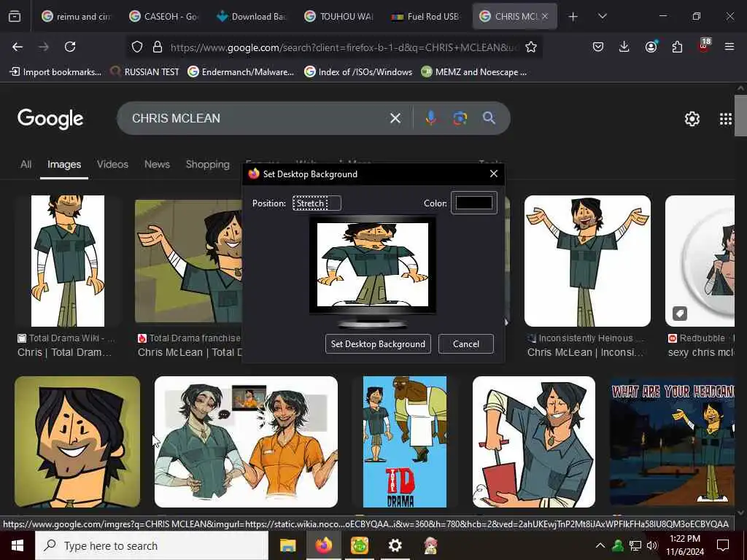The width and height of the screenshot is (747, 560).
Task: Show hidden system tray icons
Action: (600, 545)
